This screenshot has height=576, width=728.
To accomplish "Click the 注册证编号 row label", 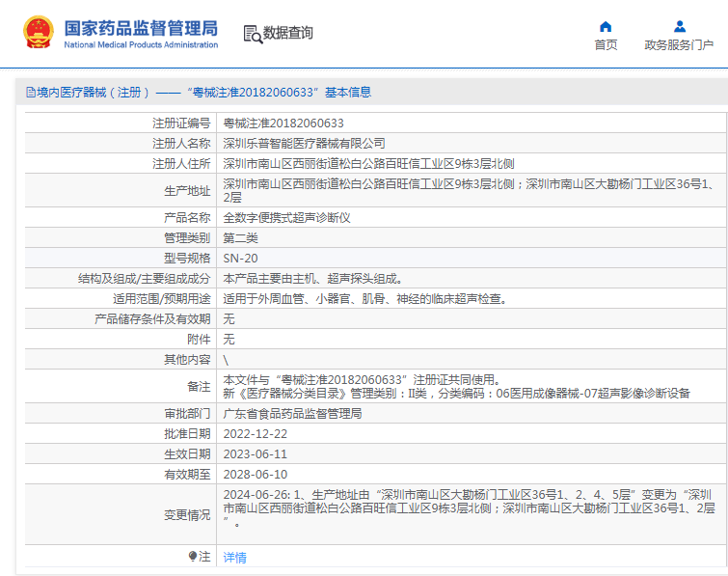I will click(181, 123).
